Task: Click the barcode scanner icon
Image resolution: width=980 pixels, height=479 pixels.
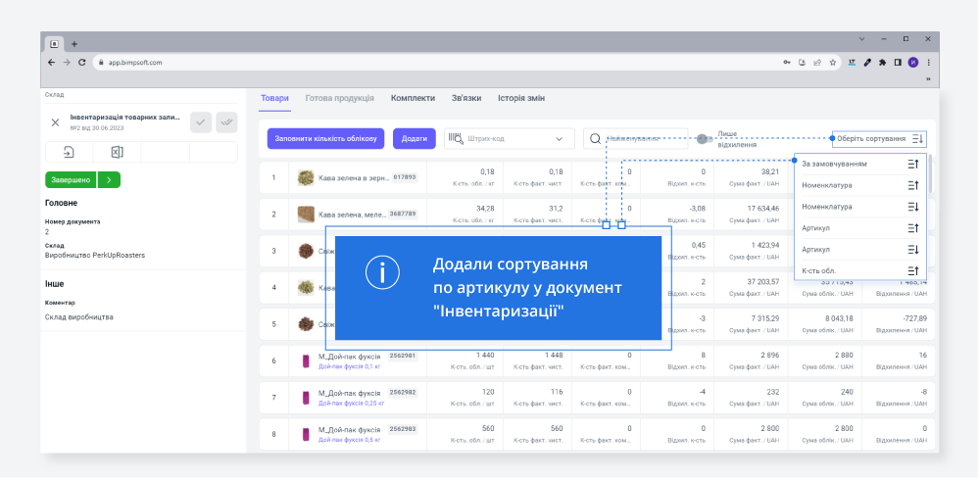Action: click(x=456, y=139)
